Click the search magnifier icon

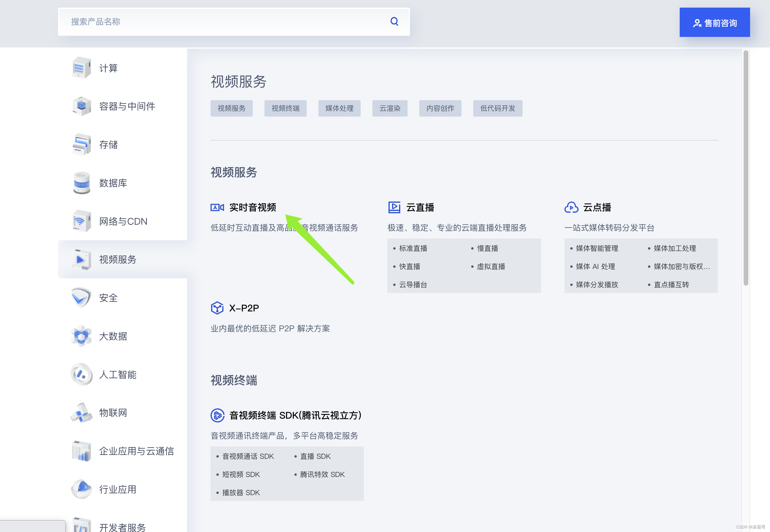[394, 21]
